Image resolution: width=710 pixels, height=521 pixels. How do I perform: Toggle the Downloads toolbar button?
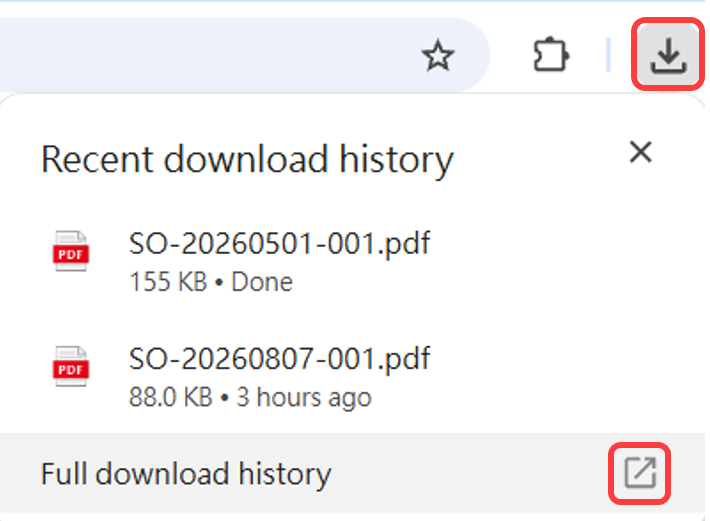tap(668, 55)
